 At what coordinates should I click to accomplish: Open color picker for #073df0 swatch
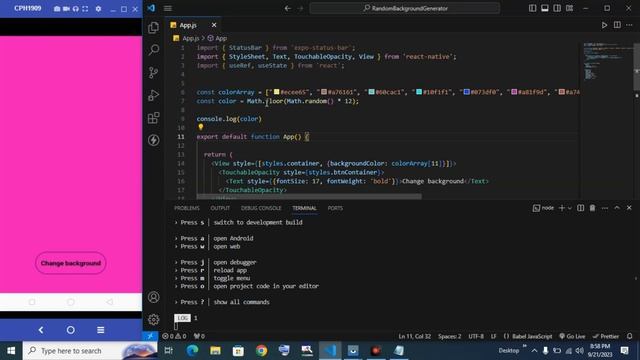(x=467, y=92)
